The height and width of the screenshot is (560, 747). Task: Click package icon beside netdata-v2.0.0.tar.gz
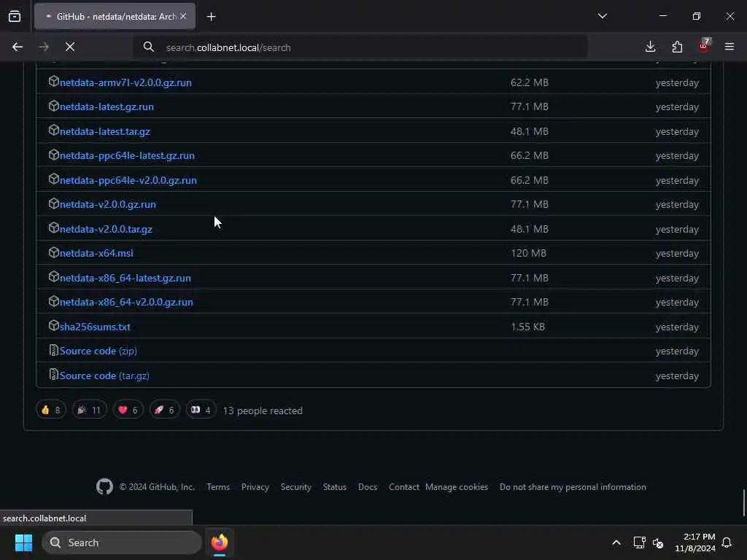click(x=53, y=228)
